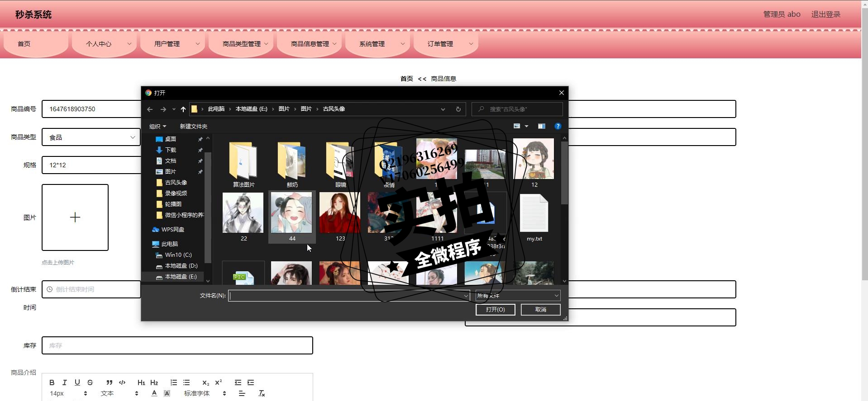The image size is (868, 401).
Task: Apply subscript formatting
Action: point(205,382)
